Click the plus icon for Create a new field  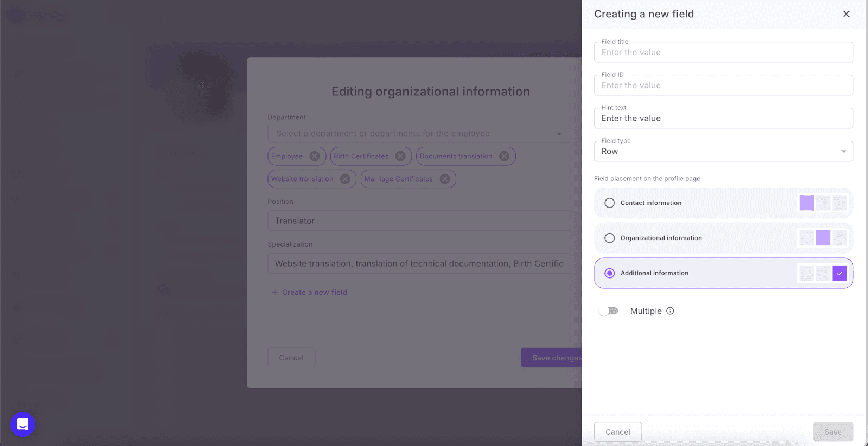click(x=275, y=292)
